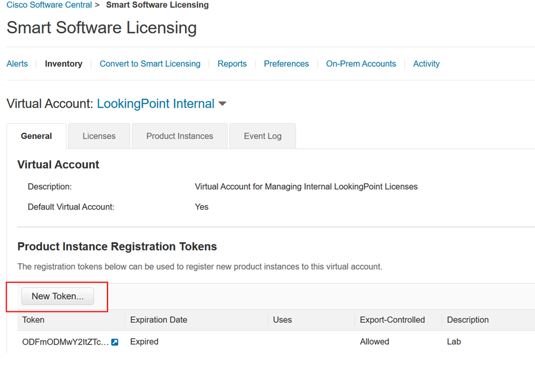Switch to the Product Instances tab
The image size is (535, 365).
(x=180, y=136)
